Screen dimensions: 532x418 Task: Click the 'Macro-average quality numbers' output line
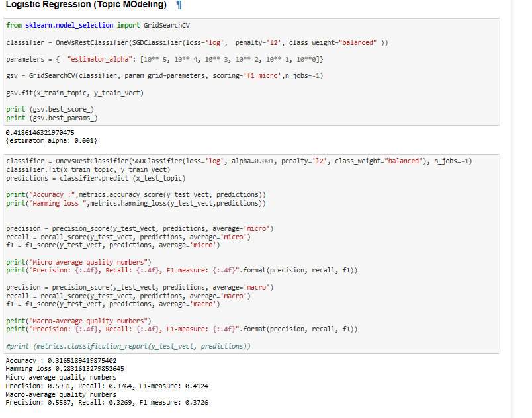(61, 394)
